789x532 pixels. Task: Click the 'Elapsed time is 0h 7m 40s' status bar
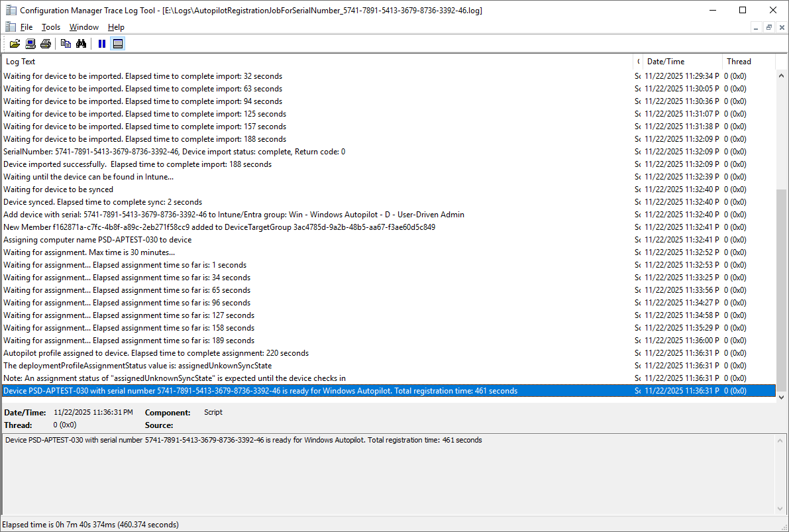[91, 525]
